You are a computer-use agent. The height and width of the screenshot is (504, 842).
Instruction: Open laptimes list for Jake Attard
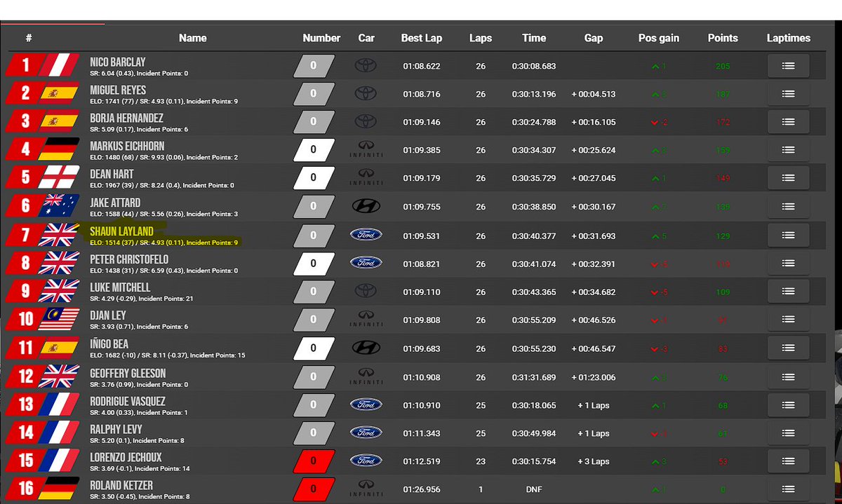(x=788, y=207)
